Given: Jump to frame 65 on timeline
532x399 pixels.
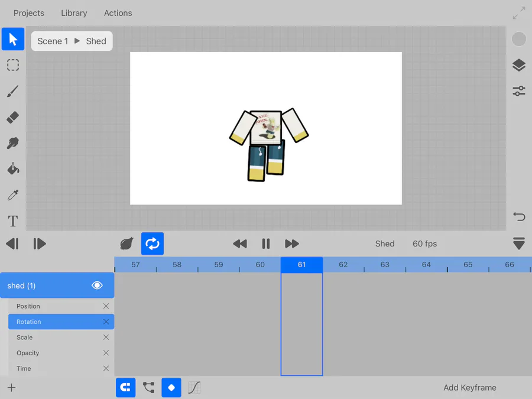Looking at the screenshot, I should click(x=468, y=265).
